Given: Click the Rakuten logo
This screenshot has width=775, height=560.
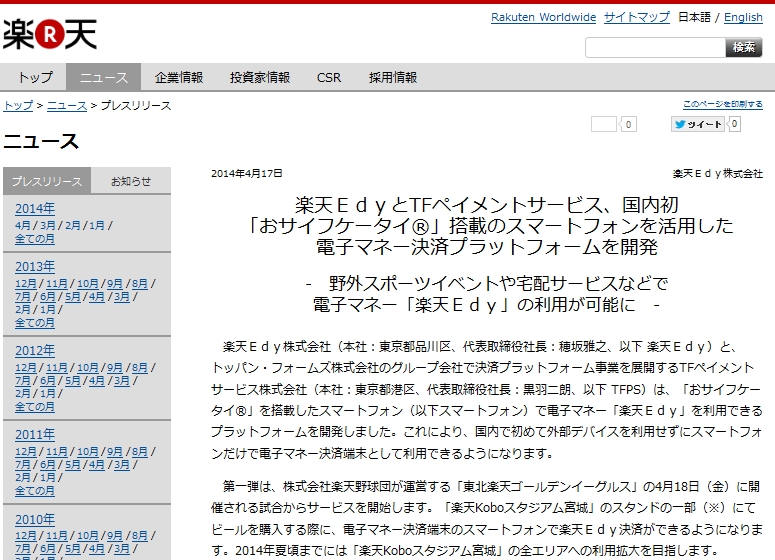Looking at the screenshot, I should pyautogui.click(x=50, y=34).
